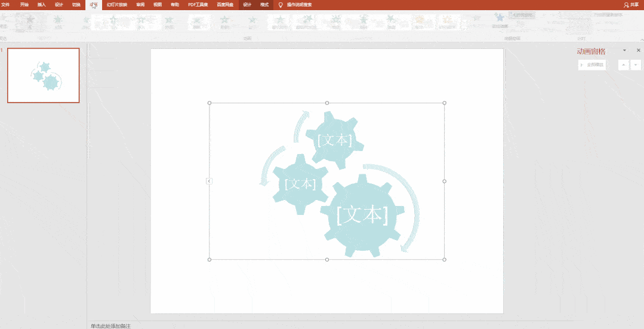Click [文本] in the largest gear
This screenshot has height=329, width=644.
tap(362, 214)
